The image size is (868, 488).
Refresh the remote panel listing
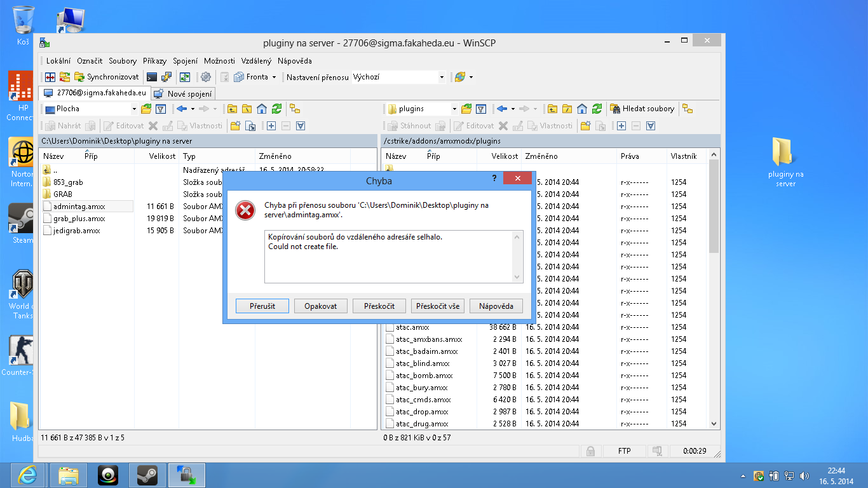click(x=597, y=109)
